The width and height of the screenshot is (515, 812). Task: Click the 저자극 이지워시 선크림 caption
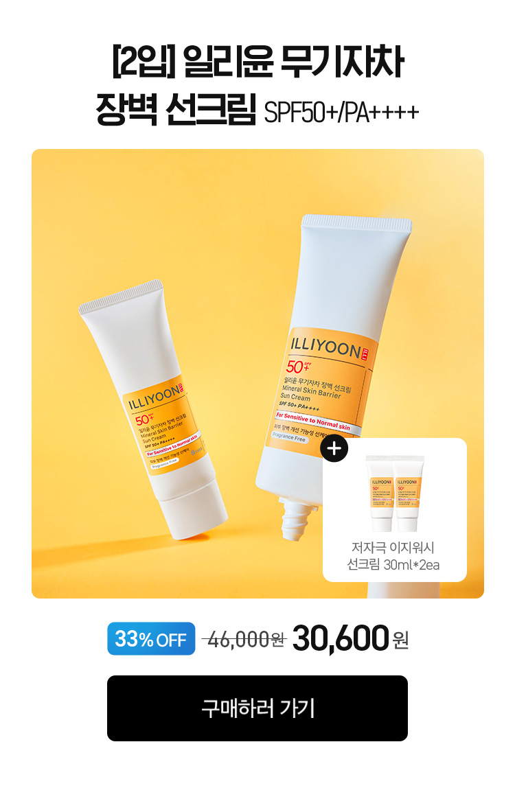click(393, 556)
